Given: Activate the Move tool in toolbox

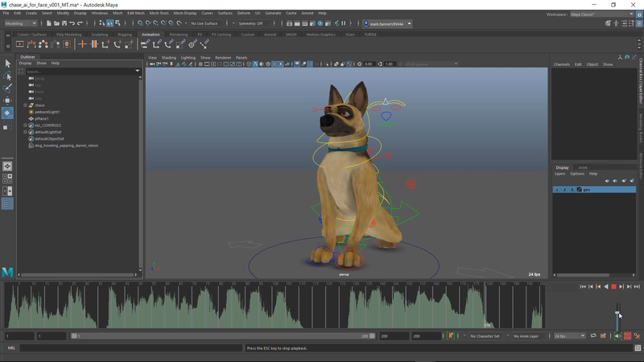Looking at the screenshot, I should click(7, 101).
